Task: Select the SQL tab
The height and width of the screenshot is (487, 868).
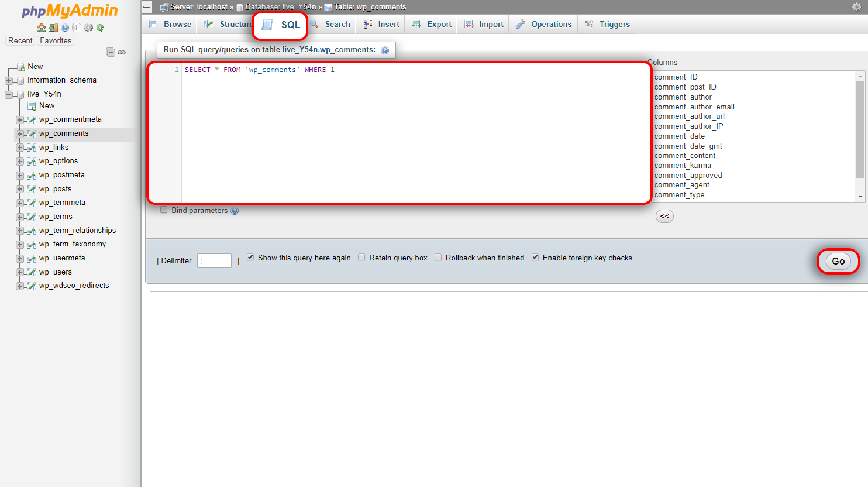Action: tap(281, 25)
